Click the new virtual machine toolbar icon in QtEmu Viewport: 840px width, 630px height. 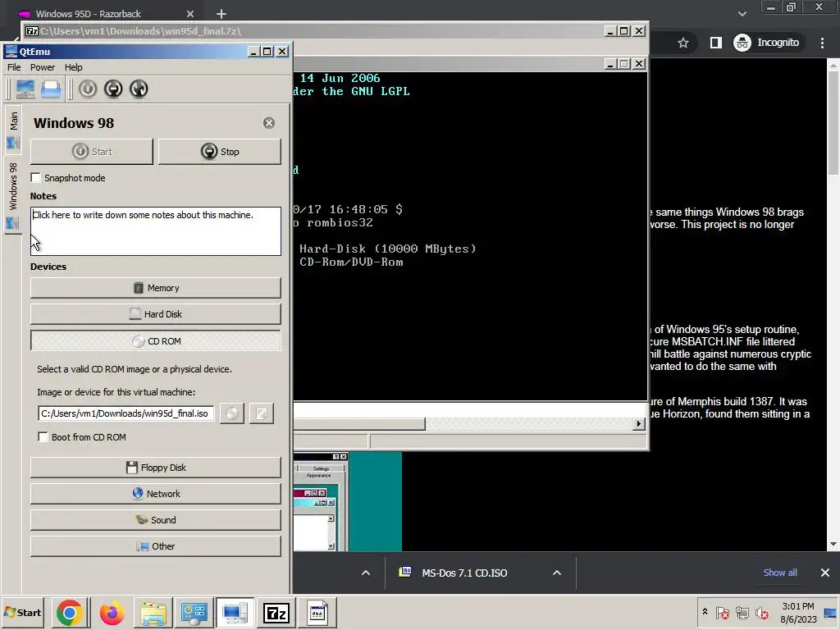(x=25, y=89)
